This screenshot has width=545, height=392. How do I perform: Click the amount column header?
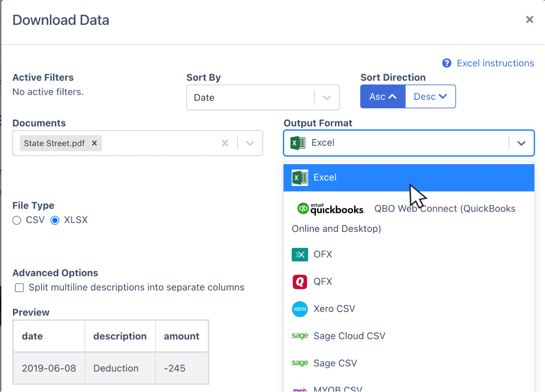(x=182, y=336)
